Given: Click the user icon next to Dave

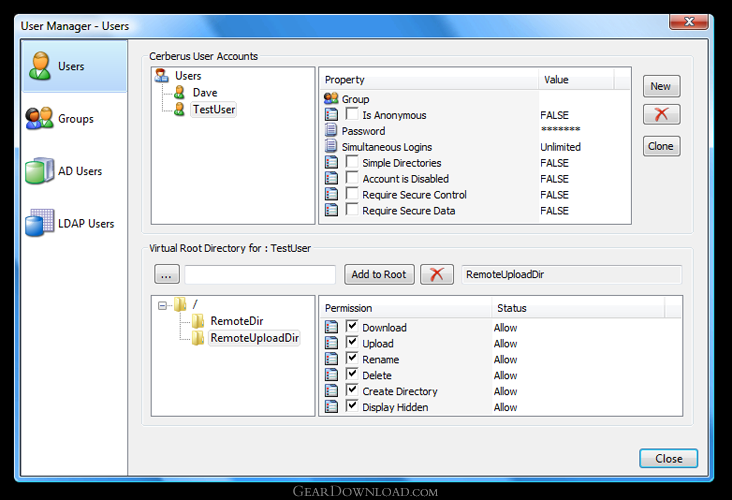Looking at the screenshot, I should pyautogui.click(x=179, y=92).
